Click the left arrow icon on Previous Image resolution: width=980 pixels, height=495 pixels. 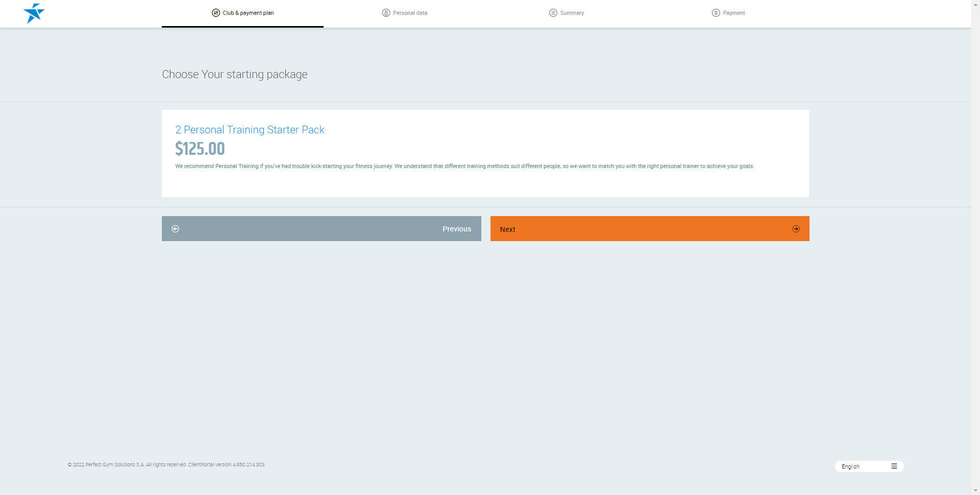(176, 229)
